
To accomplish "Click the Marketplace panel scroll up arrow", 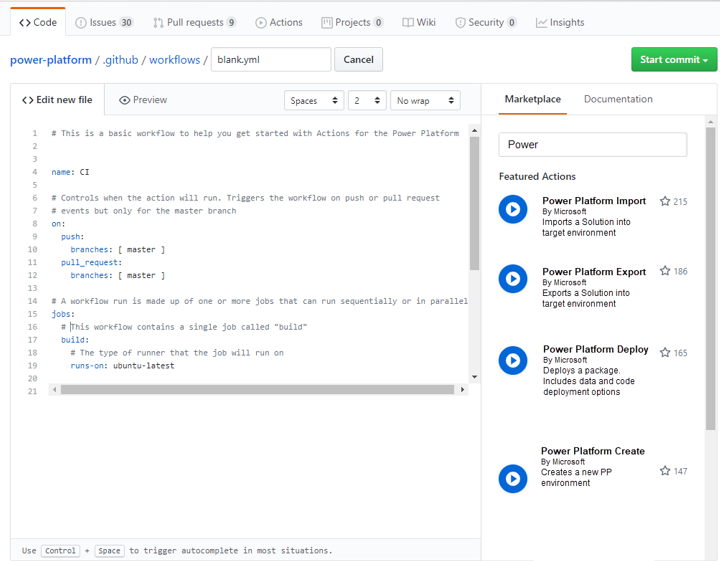I will [710, 122].
